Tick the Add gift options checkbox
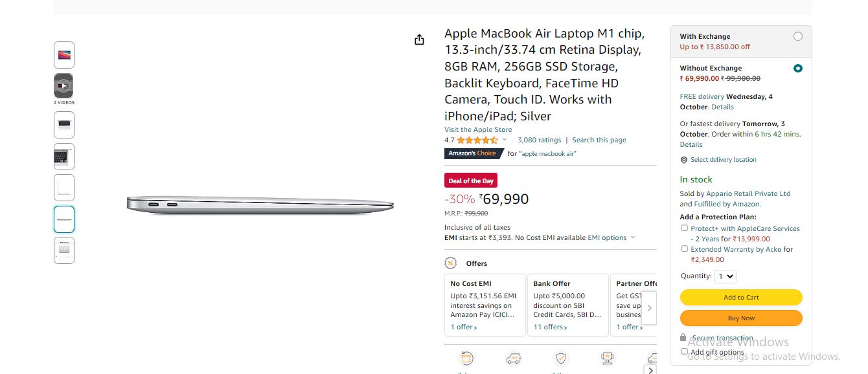 point(685,351)
